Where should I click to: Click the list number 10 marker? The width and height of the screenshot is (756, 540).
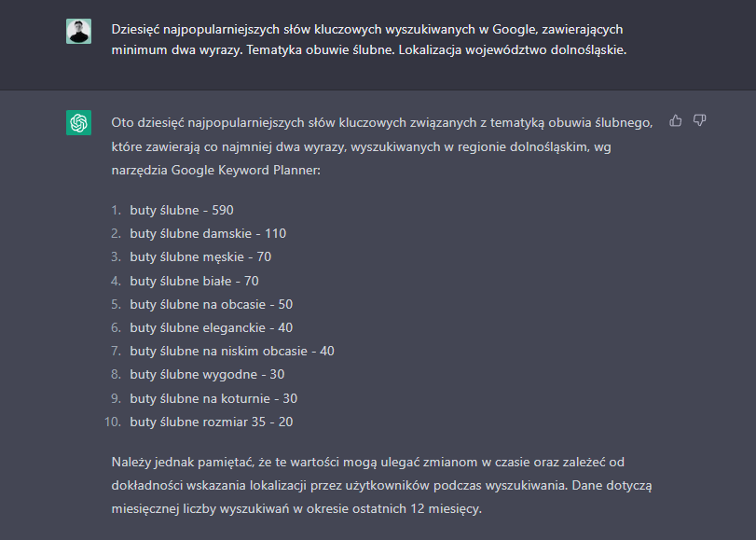[x=113, y=422]
